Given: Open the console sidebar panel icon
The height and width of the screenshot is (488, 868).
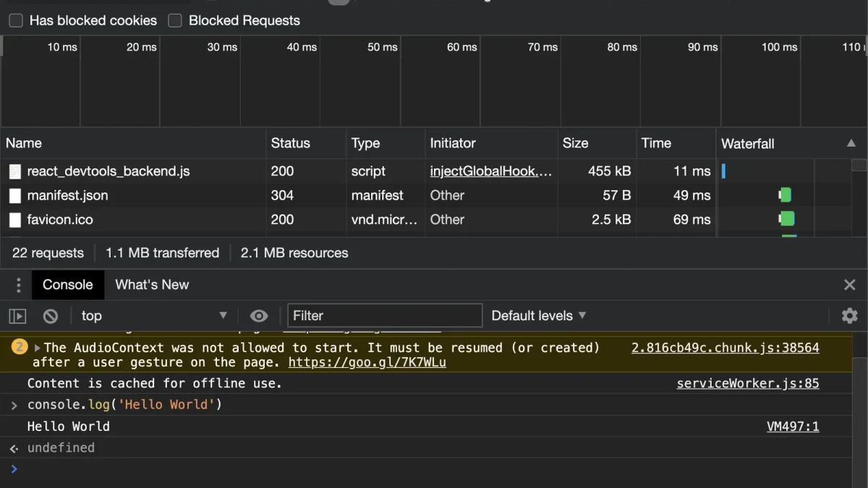Looking at the screenshot, I should coord(17,316).
